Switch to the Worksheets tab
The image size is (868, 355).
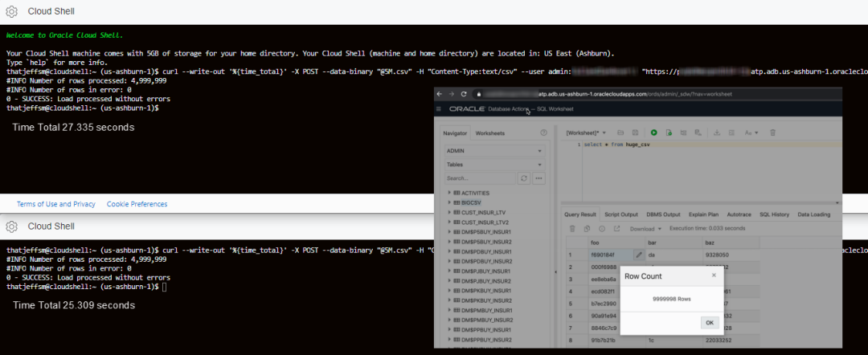tap(490, 133)
